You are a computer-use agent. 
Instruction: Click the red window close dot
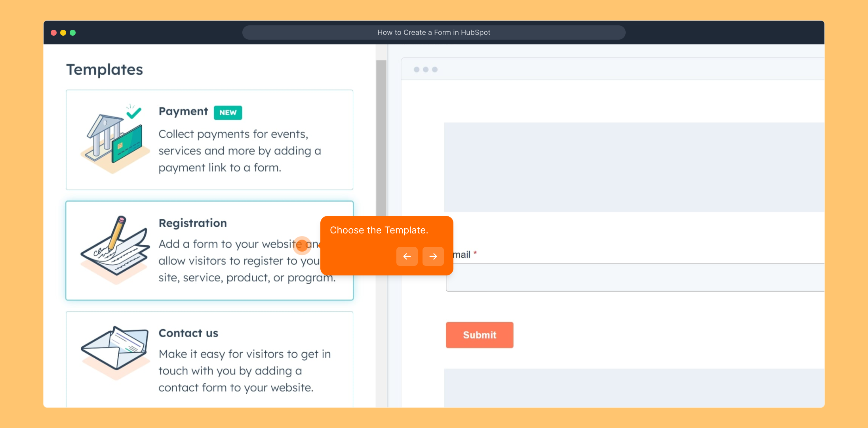[x=53, y=32]
